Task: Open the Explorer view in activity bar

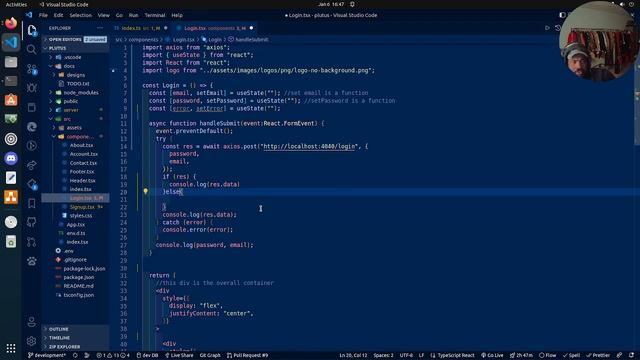Action: tap(32, 30)
